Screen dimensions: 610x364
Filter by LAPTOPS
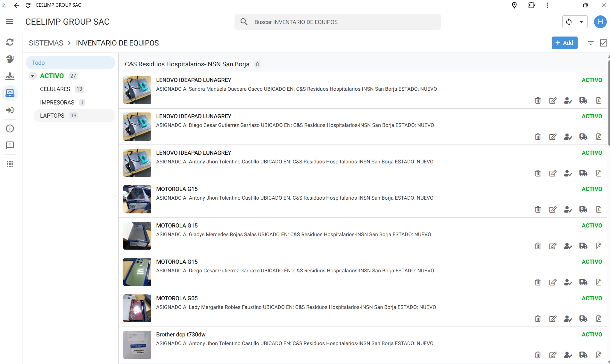point(74,116)
